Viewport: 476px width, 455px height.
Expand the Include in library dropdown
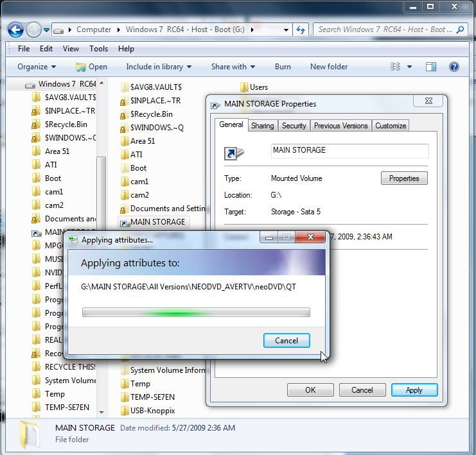[x=159, y=67]
